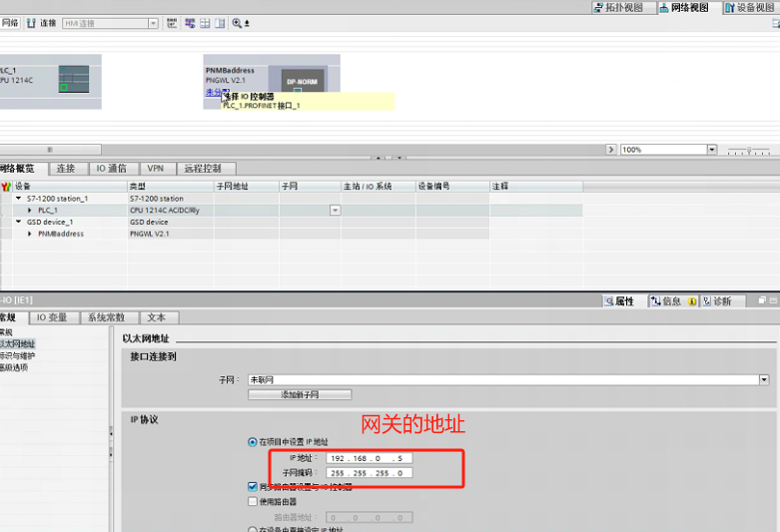Open the 远程控制 tab
This screenshot has height=532, width=780.
pyautogui.click(x=203, y=169)
